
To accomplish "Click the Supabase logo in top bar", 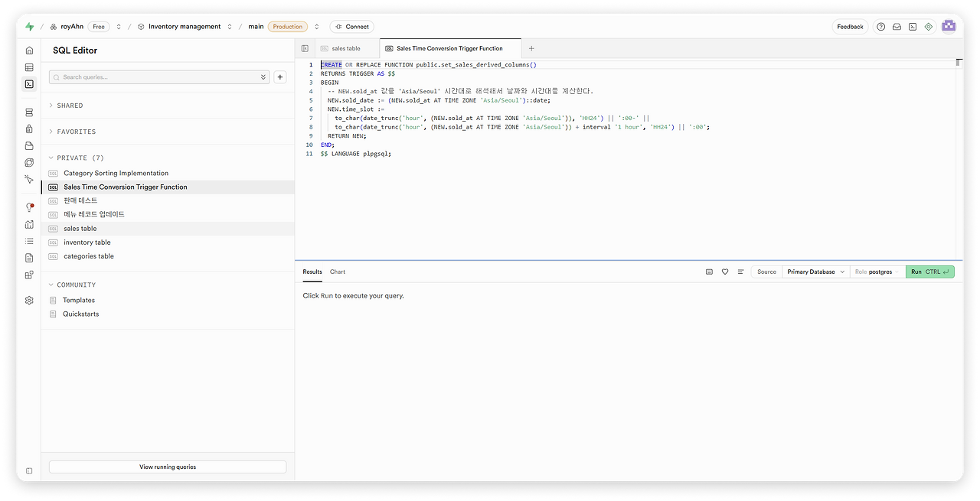I will (29, 27).
